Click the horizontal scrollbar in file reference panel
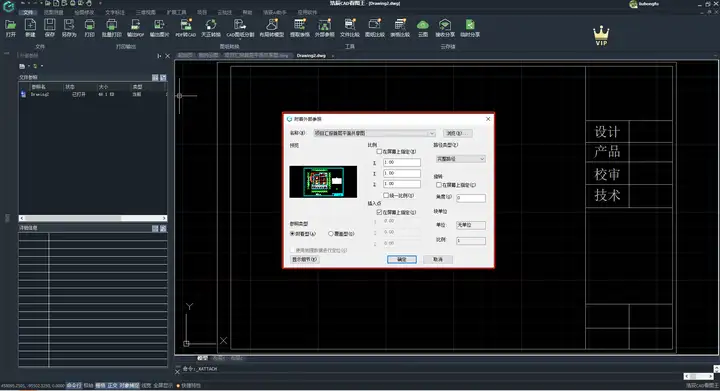 click(x=93, y=218)
